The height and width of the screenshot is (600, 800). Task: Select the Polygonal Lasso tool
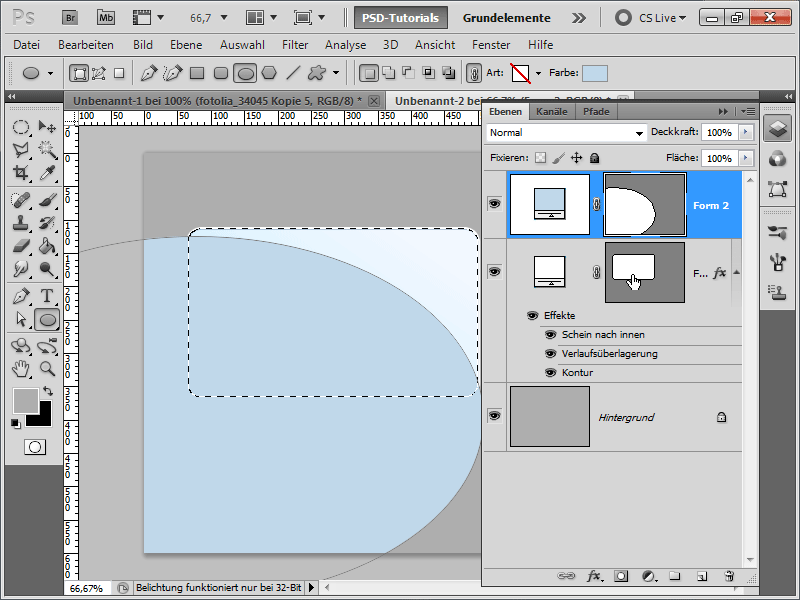click(x=20, y=149)
